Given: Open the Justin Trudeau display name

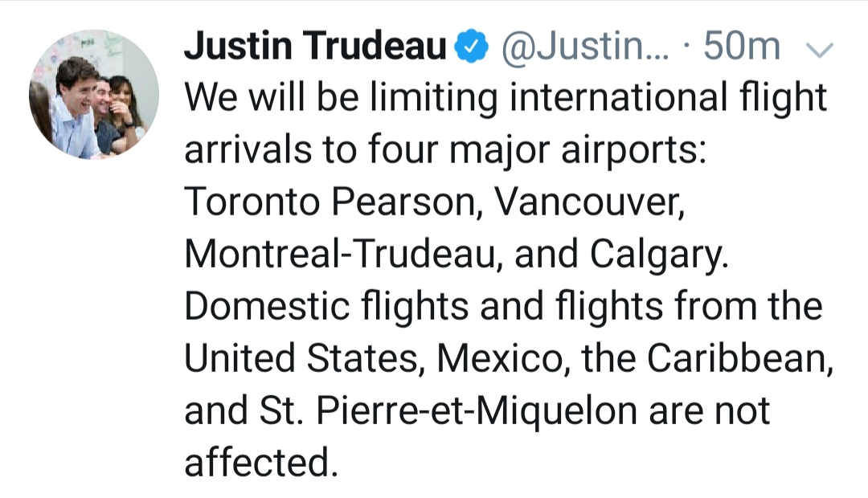Looking at the screenshot, I should pos(315,45).
